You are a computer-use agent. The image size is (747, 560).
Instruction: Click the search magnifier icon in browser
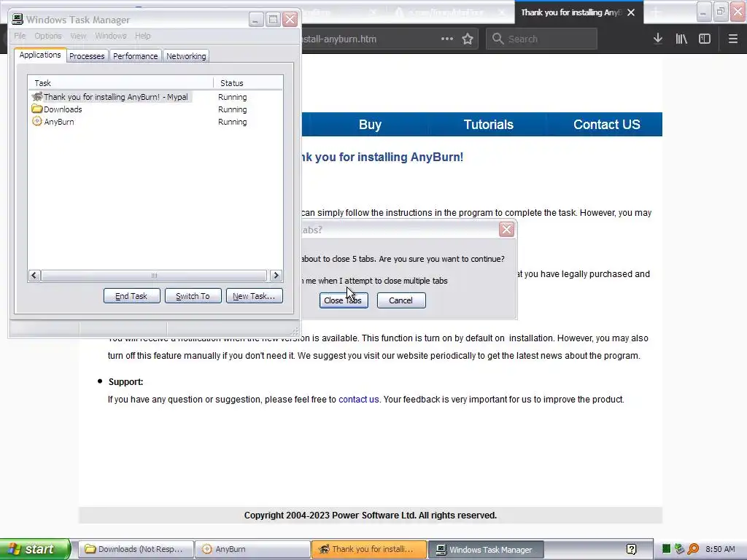(x=498, y=39)
